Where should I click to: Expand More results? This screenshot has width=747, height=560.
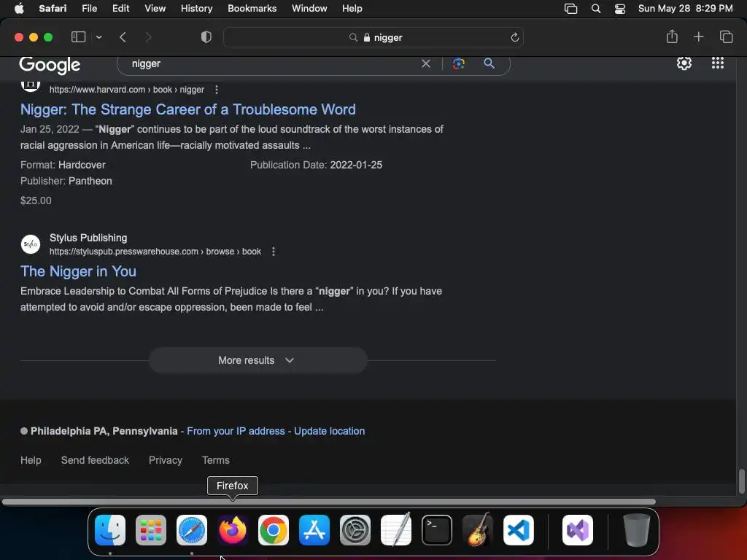click(258, 360)
